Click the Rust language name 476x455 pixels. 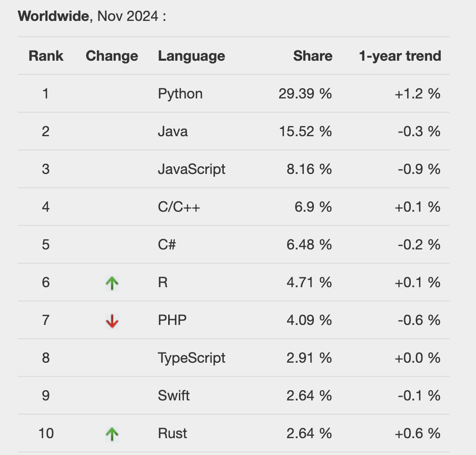(x=172, y=434)
